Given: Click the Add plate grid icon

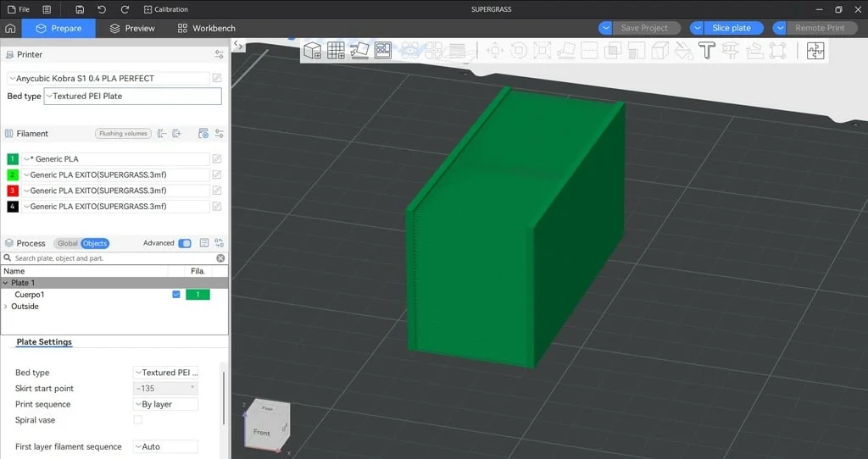Looking at the screenshot, I should (336, 51).
